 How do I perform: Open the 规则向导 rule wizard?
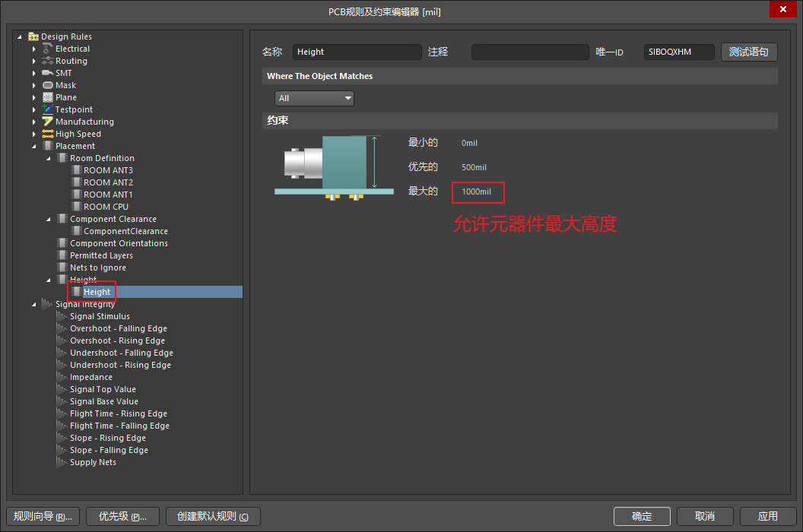43,516
